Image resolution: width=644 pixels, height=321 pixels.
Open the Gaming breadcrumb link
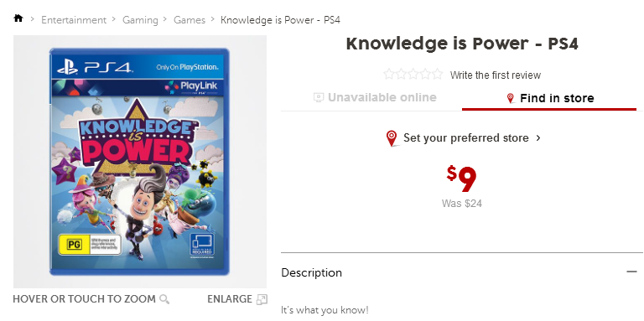(x=140, y=20)
